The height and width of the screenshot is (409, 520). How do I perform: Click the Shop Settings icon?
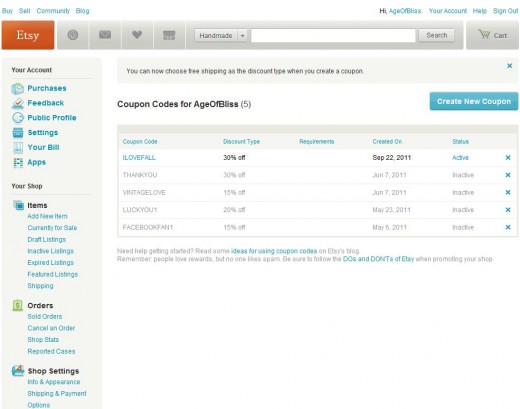[18, 370]
